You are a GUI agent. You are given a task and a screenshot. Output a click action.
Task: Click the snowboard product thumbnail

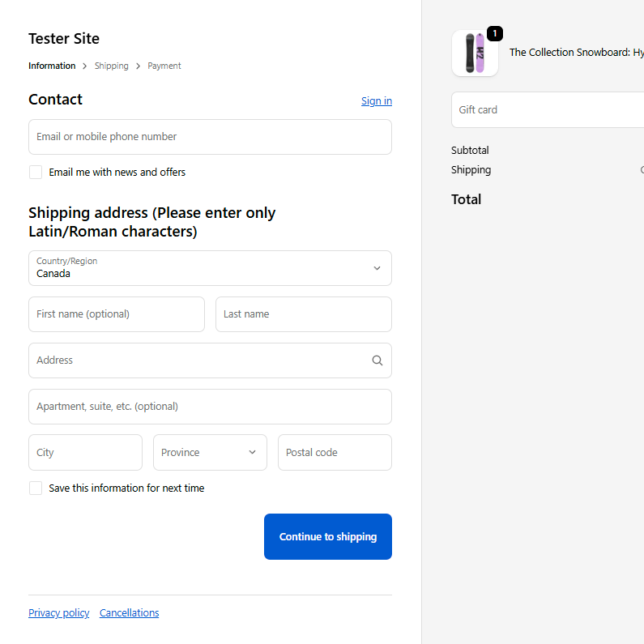[x=475, y=53]
